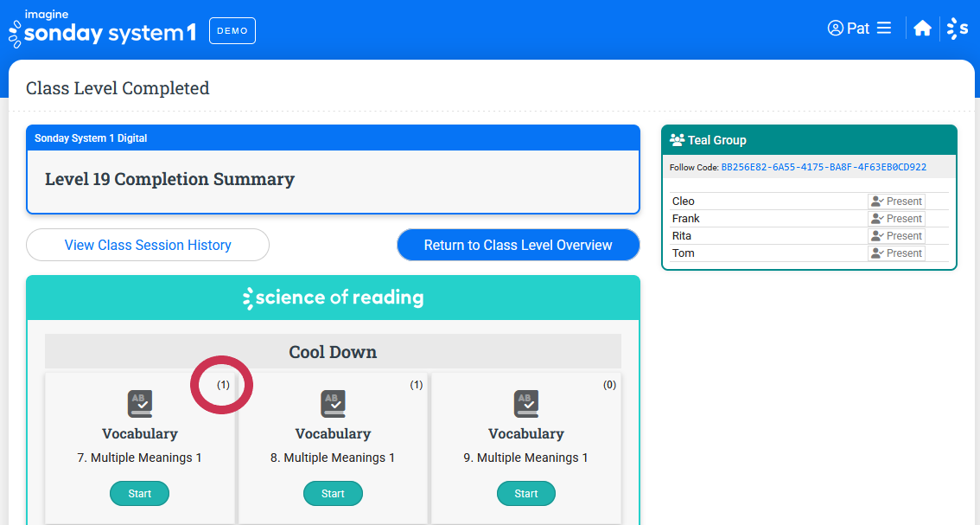
Task: Click the Teal Group header text
Action: (717, 140)
